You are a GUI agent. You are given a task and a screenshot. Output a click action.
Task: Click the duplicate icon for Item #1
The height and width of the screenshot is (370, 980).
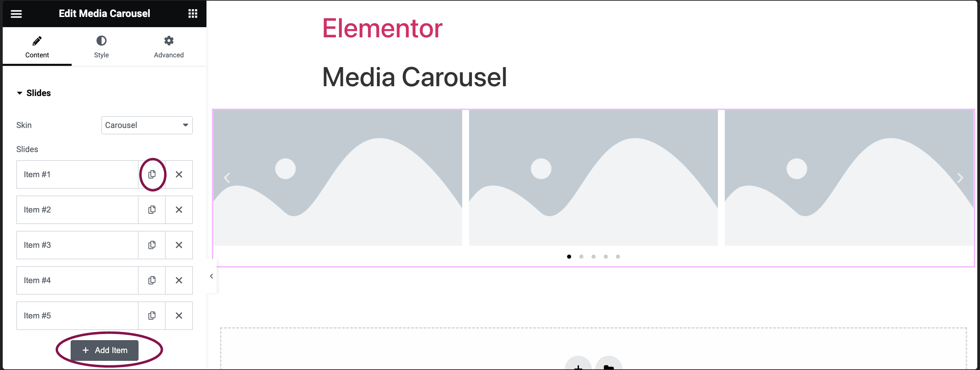(152, 174)
